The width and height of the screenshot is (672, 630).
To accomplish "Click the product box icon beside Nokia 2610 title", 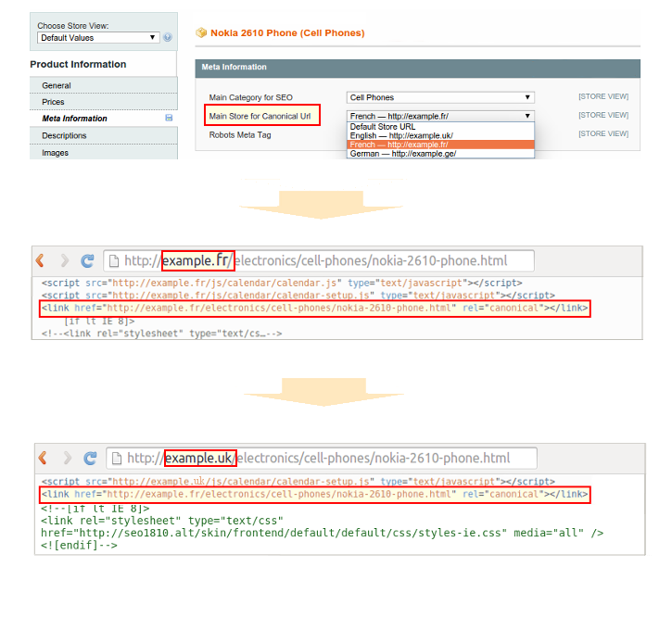I will click(x=201, y=33).
